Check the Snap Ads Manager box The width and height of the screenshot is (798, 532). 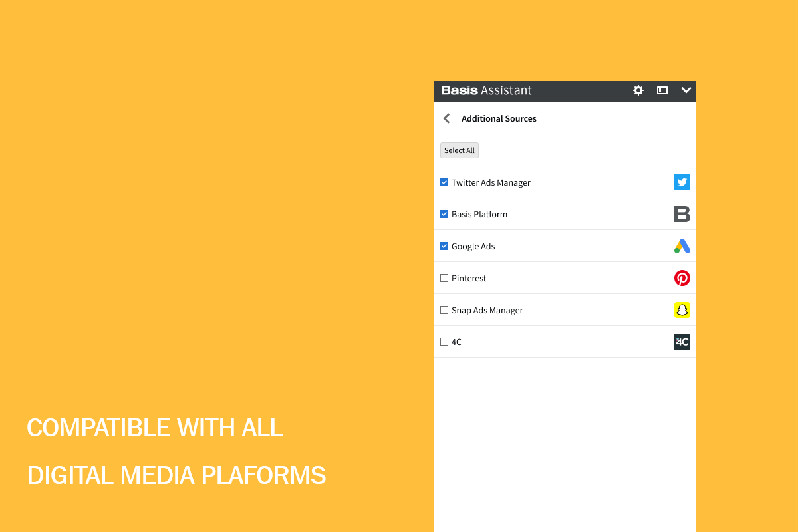tap(444, 310)
